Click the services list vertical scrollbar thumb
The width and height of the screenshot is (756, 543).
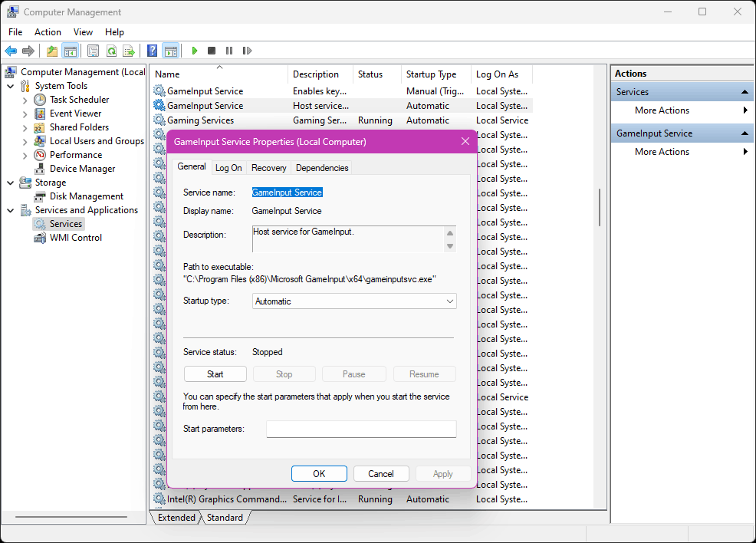tap(600, 207)
